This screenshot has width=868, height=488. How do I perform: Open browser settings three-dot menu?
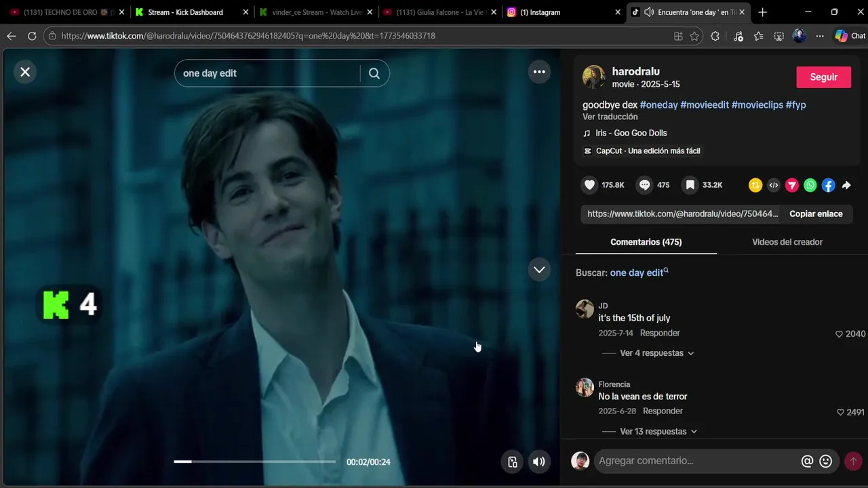(x=820, y=36)
